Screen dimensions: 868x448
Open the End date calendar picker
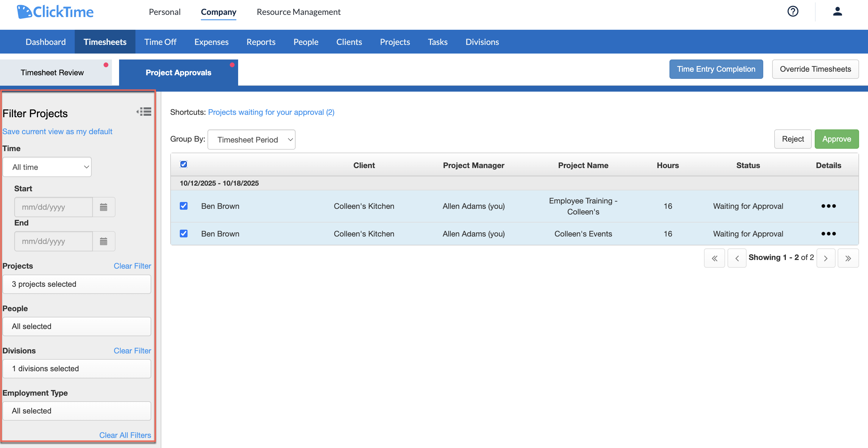pyautogui.click(x=104, y=241)
